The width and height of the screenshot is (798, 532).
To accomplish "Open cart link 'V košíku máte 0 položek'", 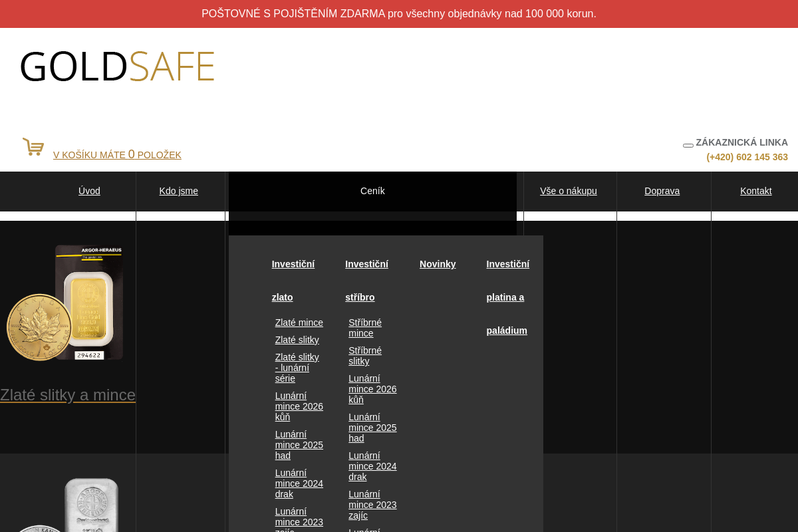I will point(117,154).
